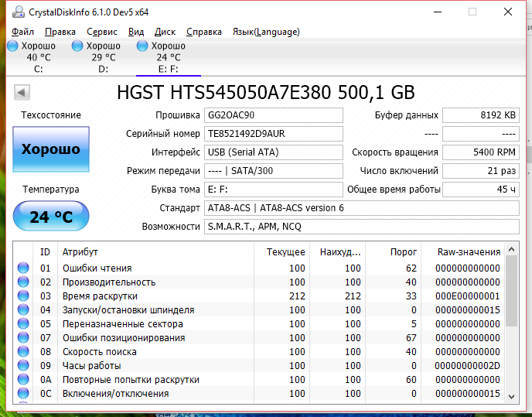Click blue status dot of attribute 01
532x417 pixels.
pyautogui.click(x=23, y=268)
